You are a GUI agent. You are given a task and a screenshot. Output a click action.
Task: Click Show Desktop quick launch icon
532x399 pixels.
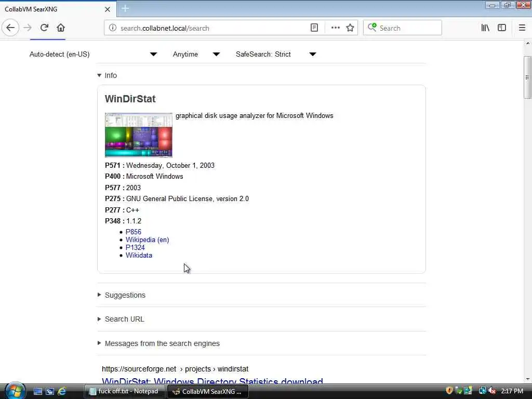click(x=37, y=392)
